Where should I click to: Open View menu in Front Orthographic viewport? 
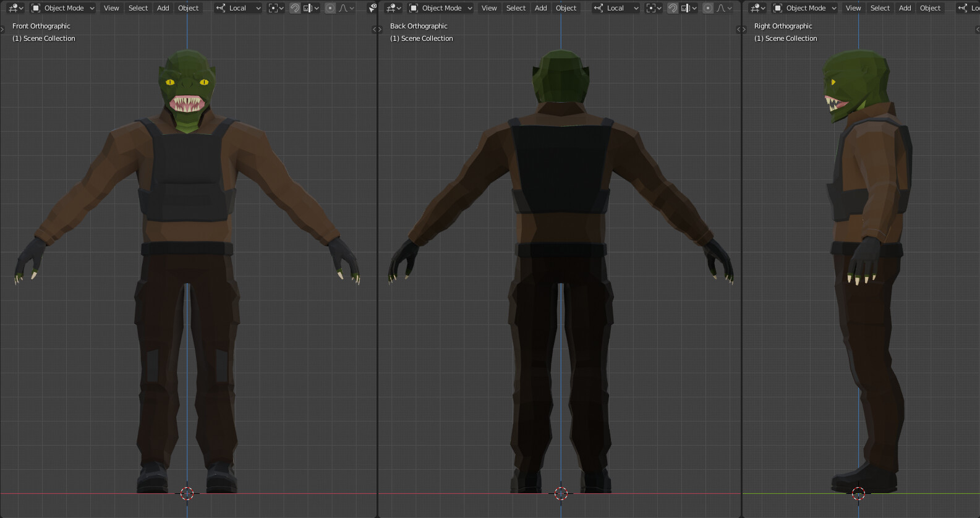point(111,8)
